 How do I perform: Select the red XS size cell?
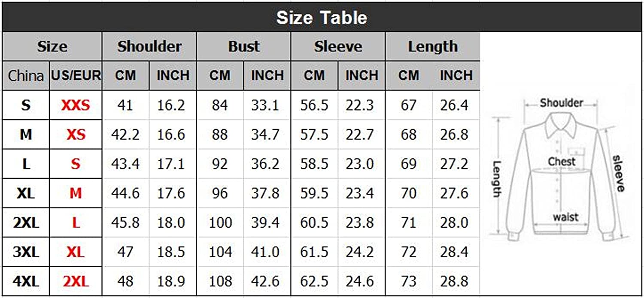(x=76, y=135)
